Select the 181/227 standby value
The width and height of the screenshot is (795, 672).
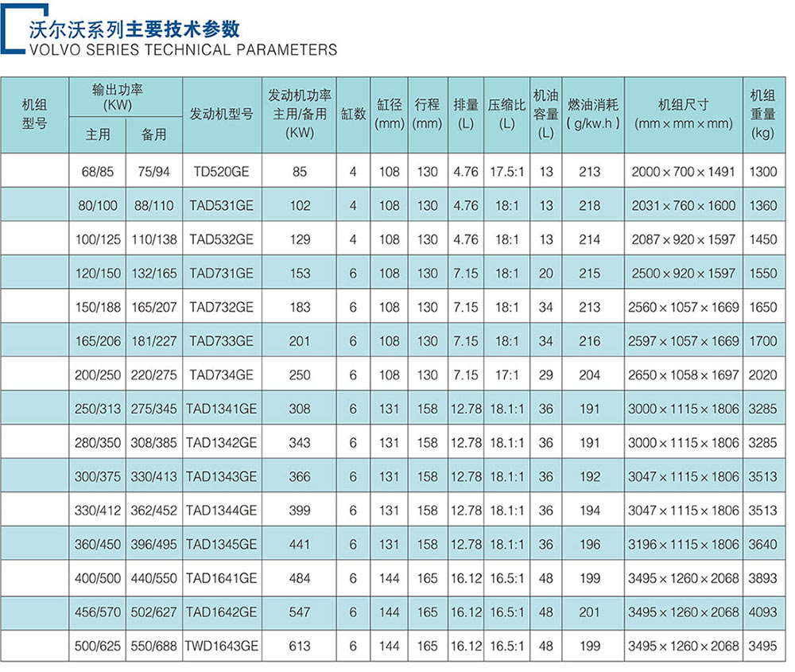[154, 341]
